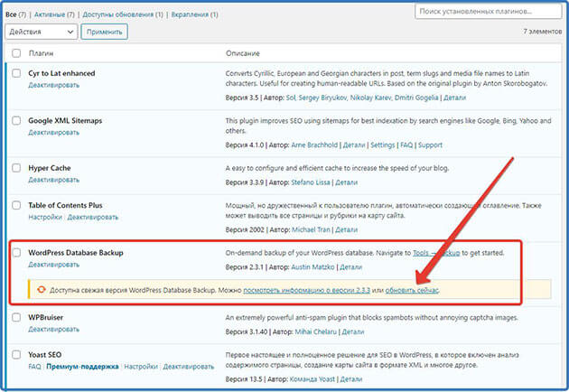
Task: Focus the plugin search input field
Action: (x=489, y=11)
